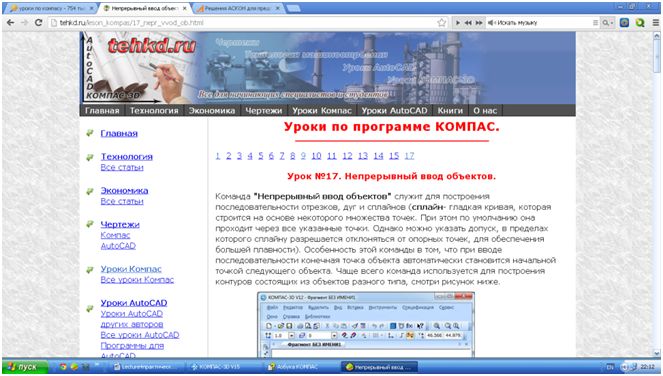This screenshot has width=663, height=376.
Task: Click Все статьи under Экономика
Action: coord(122,201)
